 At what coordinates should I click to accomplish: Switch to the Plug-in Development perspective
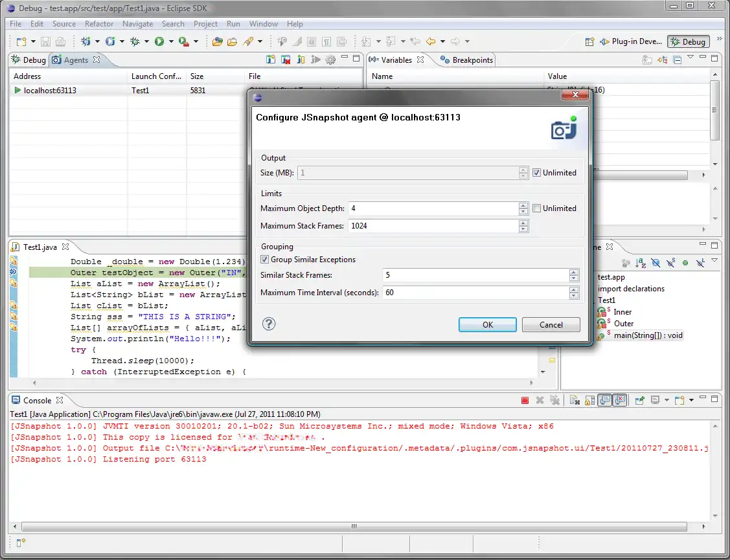[631, 41]
